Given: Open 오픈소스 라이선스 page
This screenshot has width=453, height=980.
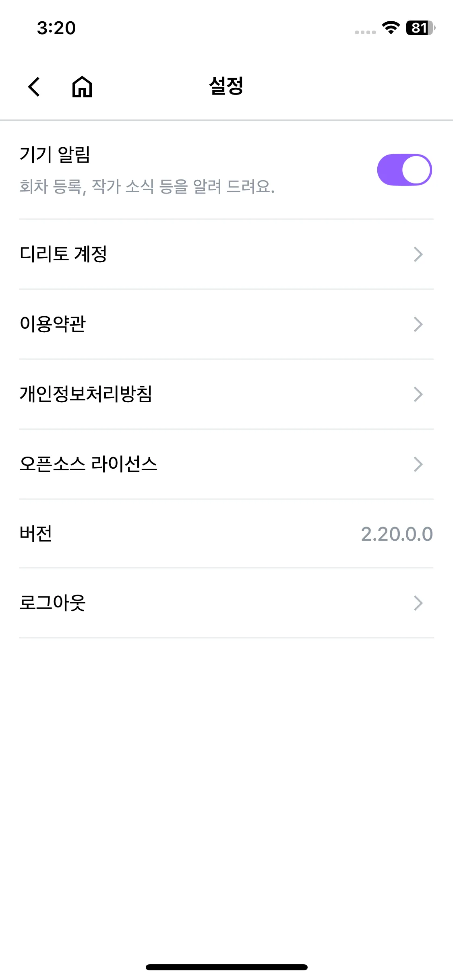Looking at the screenshot, I should tap(88, 464).
